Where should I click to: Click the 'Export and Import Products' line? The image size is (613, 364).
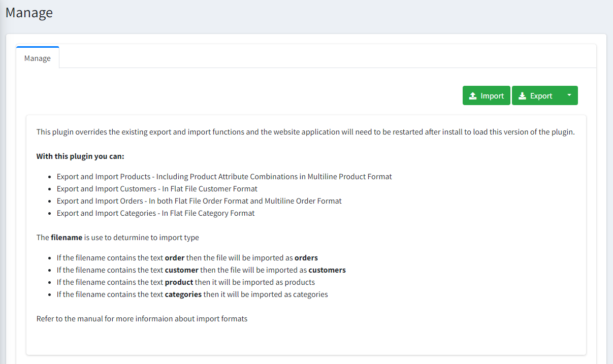pyautogui.click(x=224, y=177)
